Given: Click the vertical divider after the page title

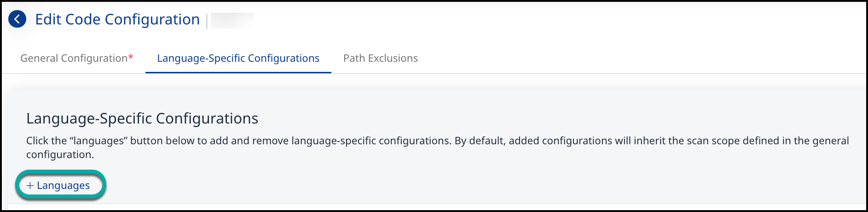Looking at the screenshot, I should [x=207, y=21].
